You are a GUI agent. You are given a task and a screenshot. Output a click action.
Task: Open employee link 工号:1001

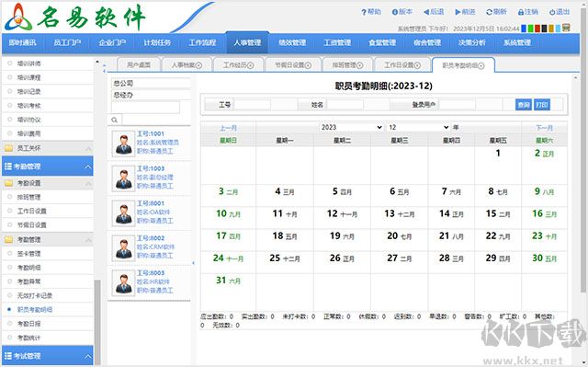(151, 133)
